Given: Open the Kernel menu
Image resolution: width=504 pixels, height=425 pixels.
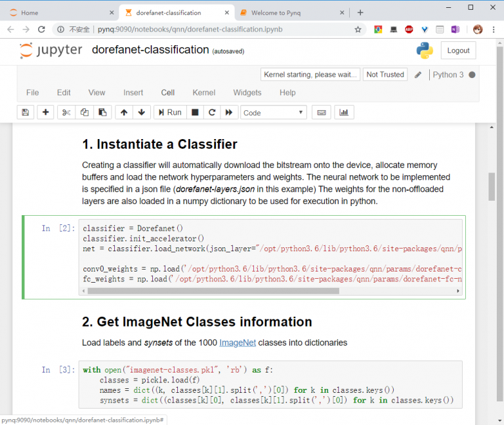Looking at the screenshot, I should 203,92.
